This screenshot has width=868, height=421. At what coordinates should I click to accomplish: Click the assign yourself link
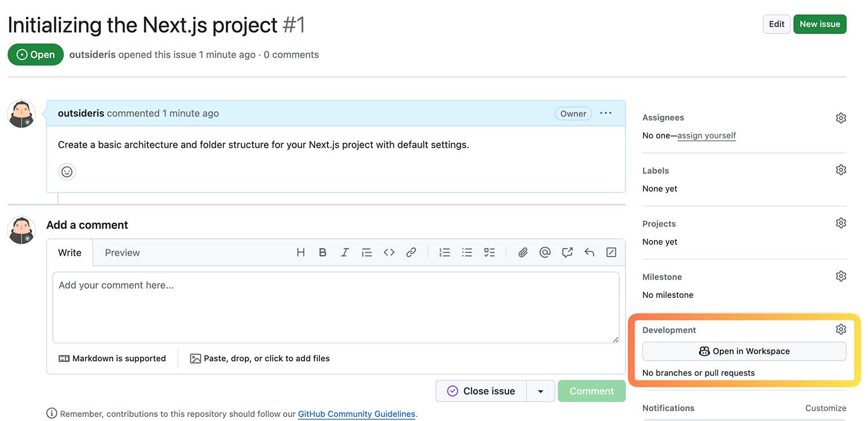[x=707, y=136]
